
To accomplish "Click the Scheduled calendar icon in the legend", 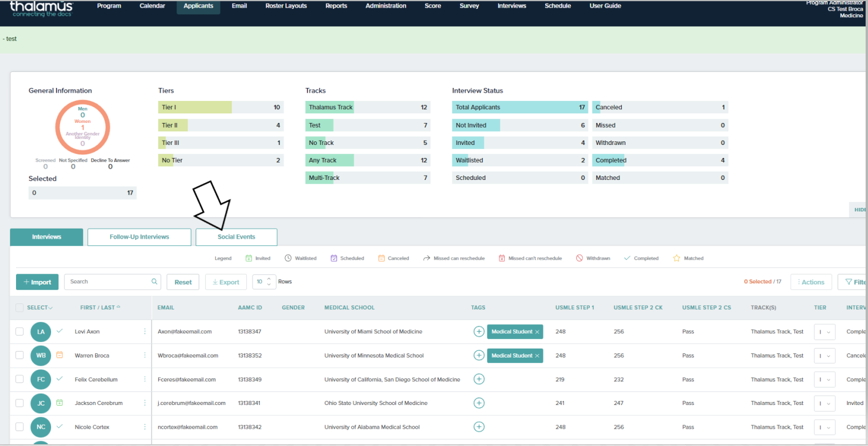I will tap(334, 258).
